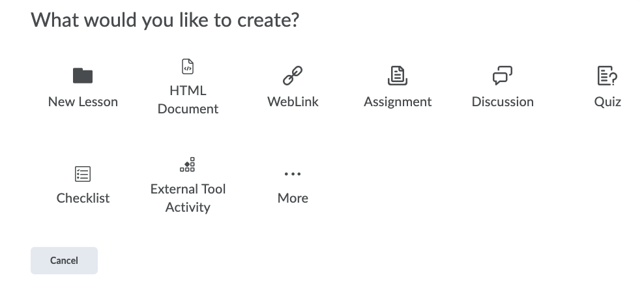The image size is (644, 288).
Task: Click the three-dot More icon
Action: [x=293, y=174]
